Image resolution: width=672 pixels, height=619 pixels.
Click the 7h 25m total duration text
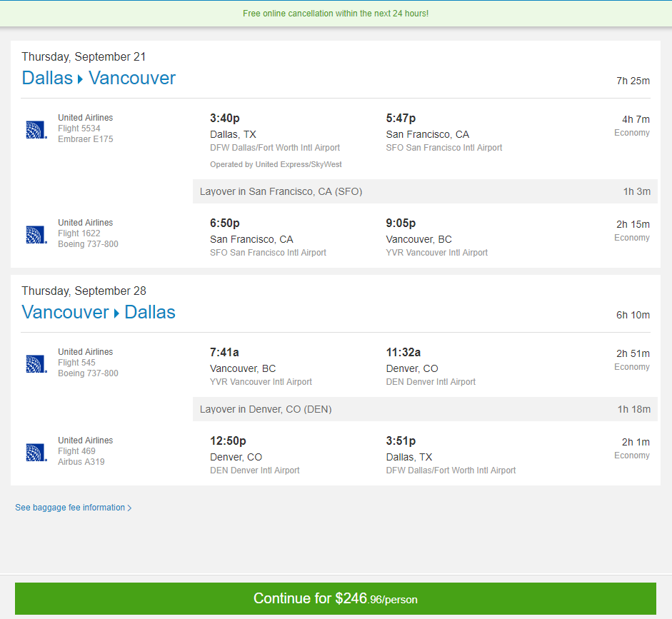[633, 81]
